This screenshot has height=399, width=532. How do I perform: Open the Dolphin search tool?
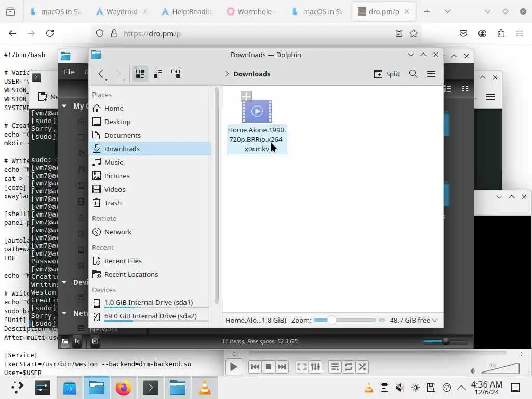[x=413, y=74]
